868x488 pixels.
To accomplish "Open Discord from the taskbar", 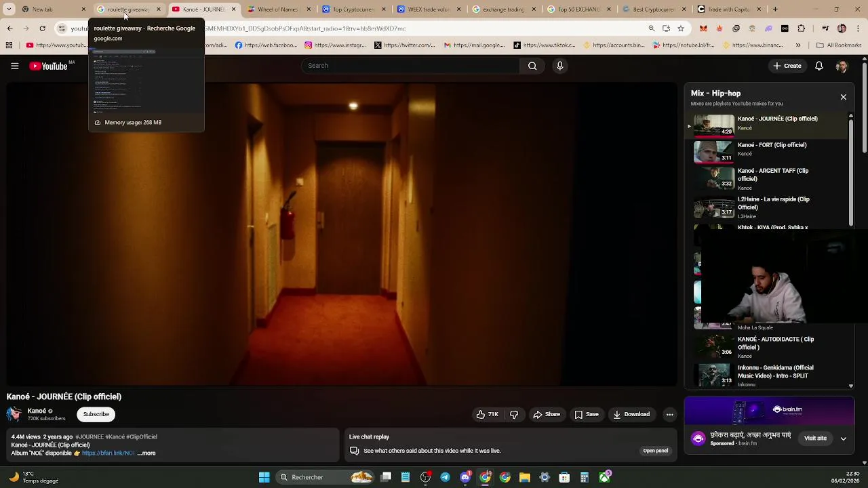I will pyautogui.click(x=465, y=477).
